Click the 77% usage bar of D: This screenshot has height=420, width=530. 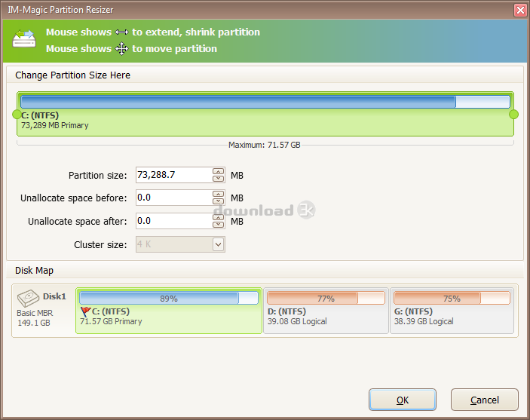click(x=326, y=299)
